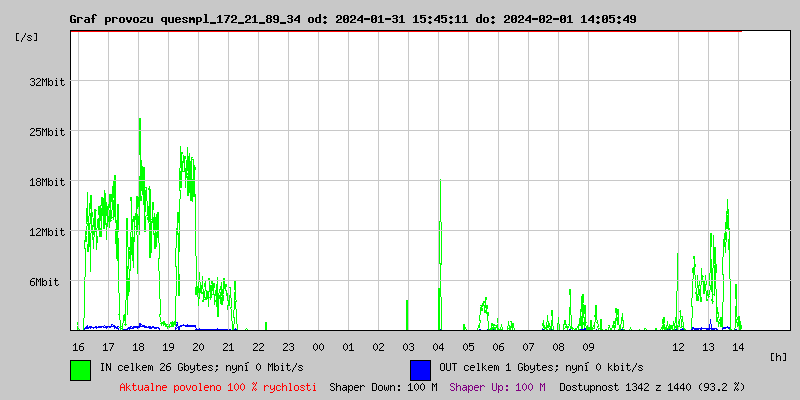Click the [h] unit label on time axis
The image size is (800, 400).
point(779,357)
